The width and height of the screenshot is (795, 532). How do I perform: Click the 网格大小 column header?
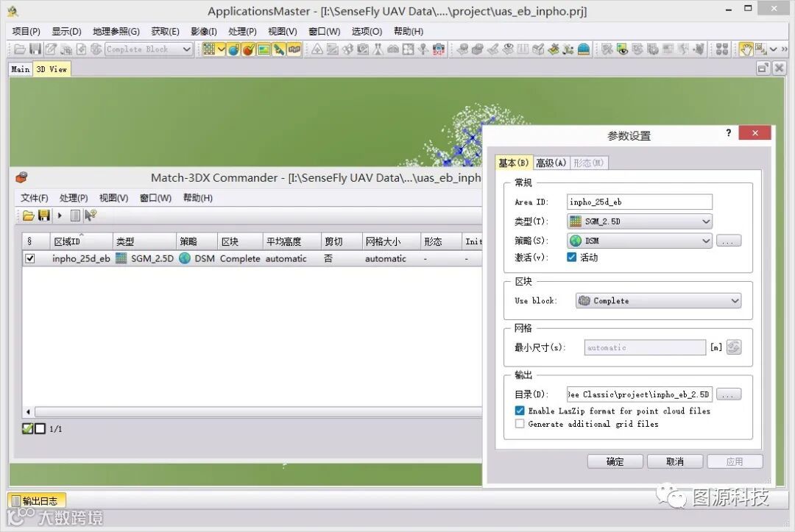(392, 241)
